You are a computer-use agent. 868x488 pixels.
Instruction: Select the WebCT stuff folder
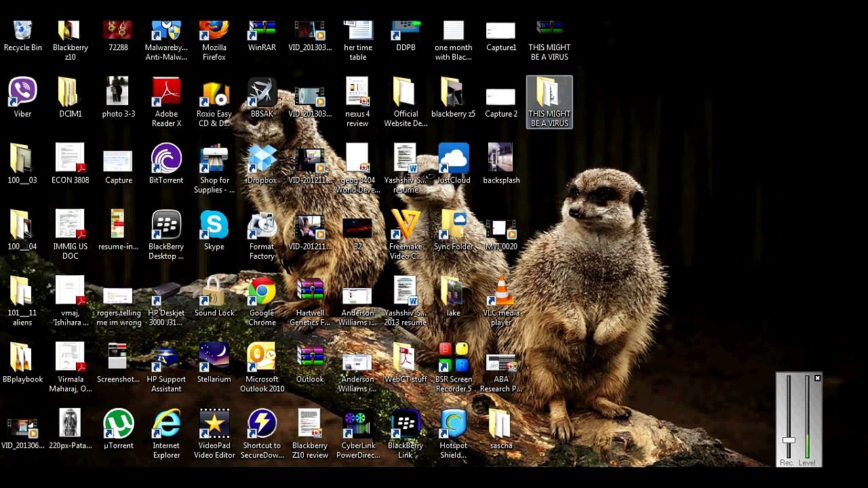point(406,364)
